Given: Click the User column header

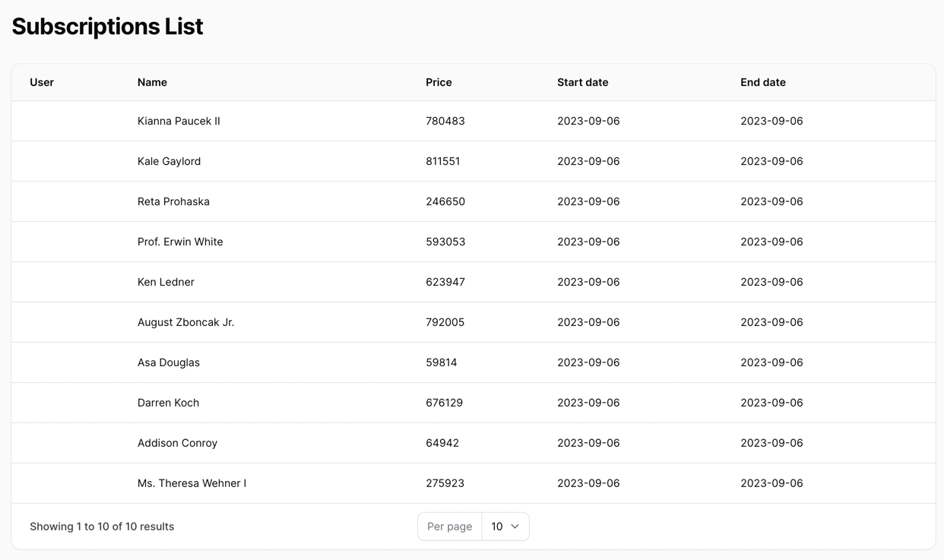Looking at the screenshot, I should click(42, 82).
